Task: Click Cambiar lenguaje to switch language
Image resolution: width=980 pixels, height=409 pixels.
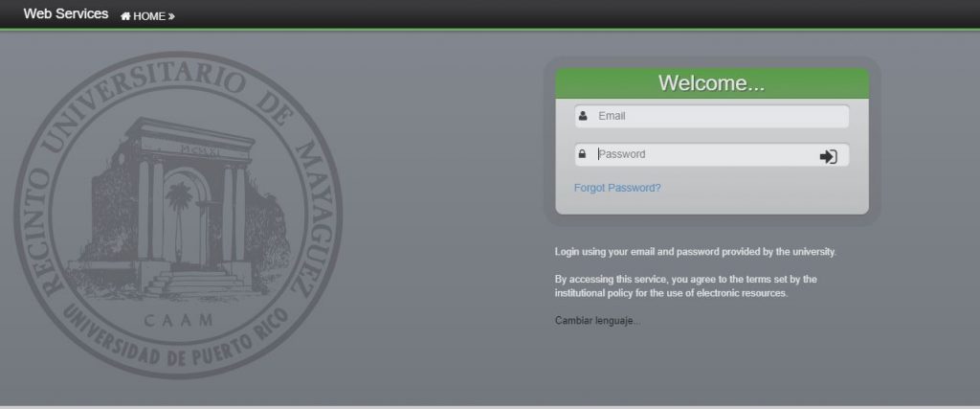Action: pyautogui.click(x=597, y=321)
